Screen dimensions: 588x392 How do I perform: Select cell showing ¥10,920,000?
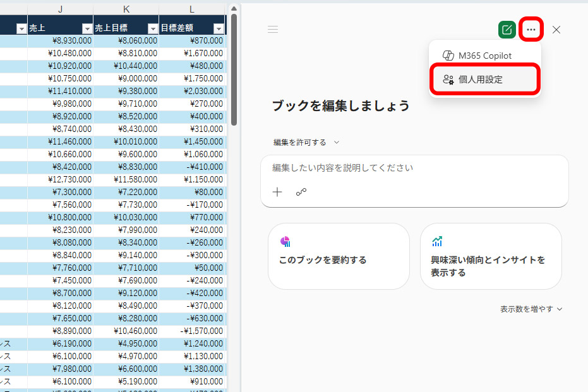coord(61,66)
